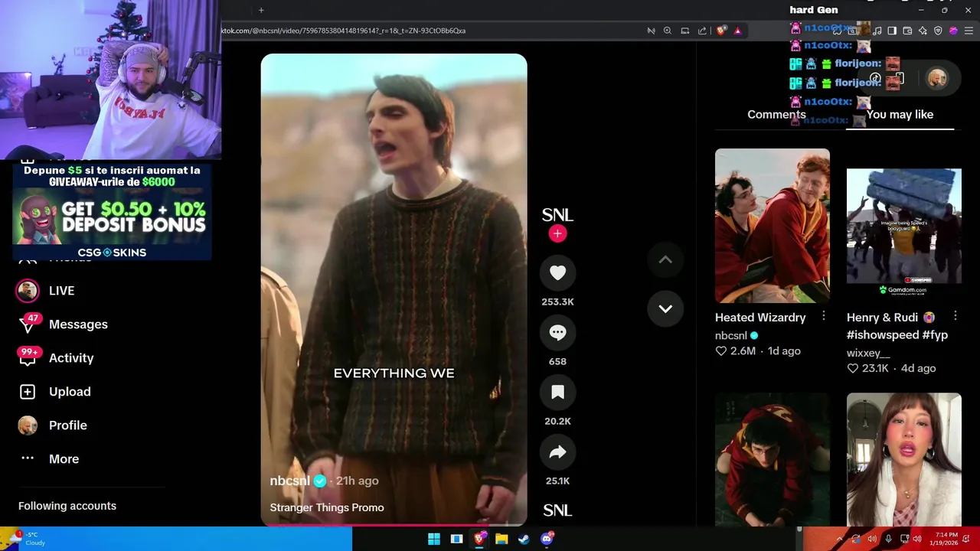This screenshot has height=551, width=980.
Task: Seek the video using the pink progress bar
Action: [x=394, y=526]
